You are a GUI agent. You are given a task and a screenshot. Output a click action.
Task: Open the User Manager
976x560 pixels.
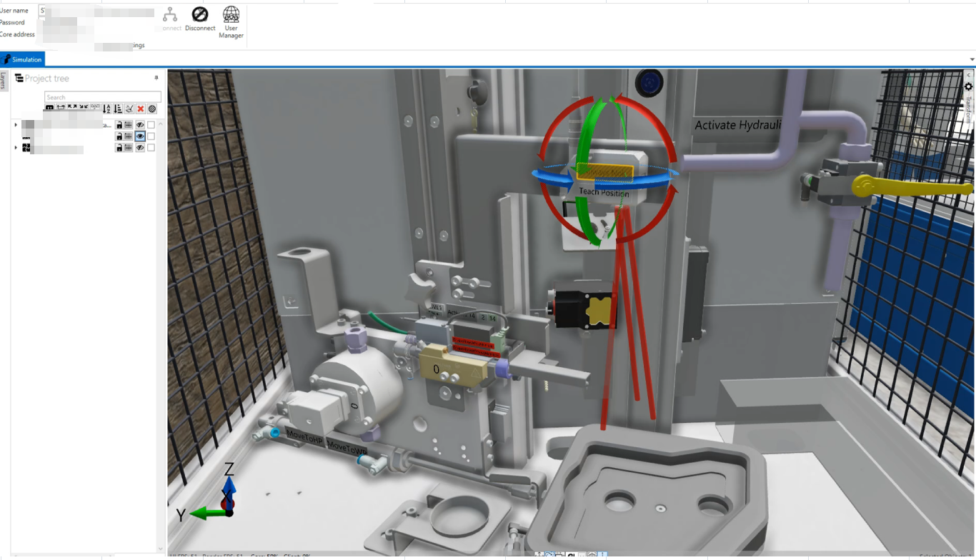231,21
